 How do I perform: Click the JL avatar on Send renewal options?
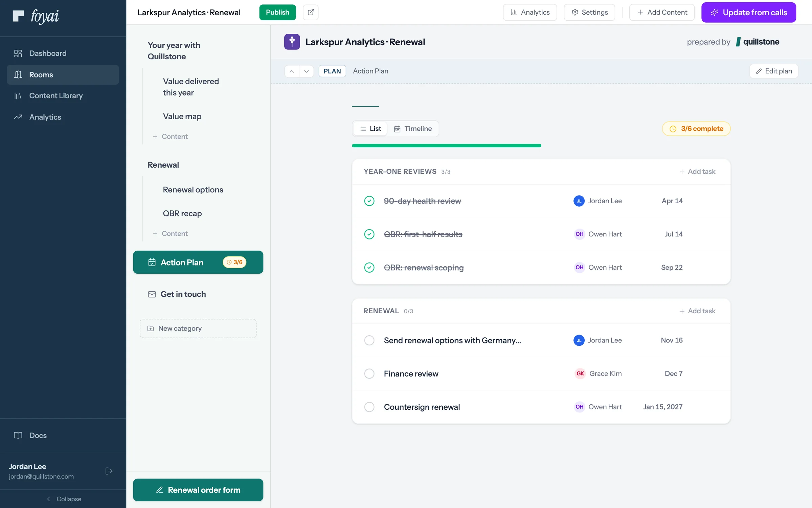[x=579, y=340]
